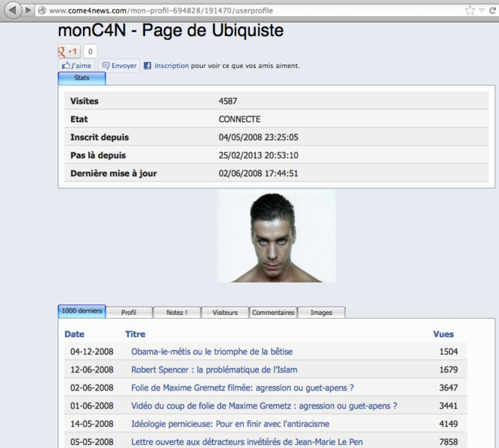499x448 pixels.
Task: Click the 'Pas là depuis' label
Action: click(x=98, y=156)
